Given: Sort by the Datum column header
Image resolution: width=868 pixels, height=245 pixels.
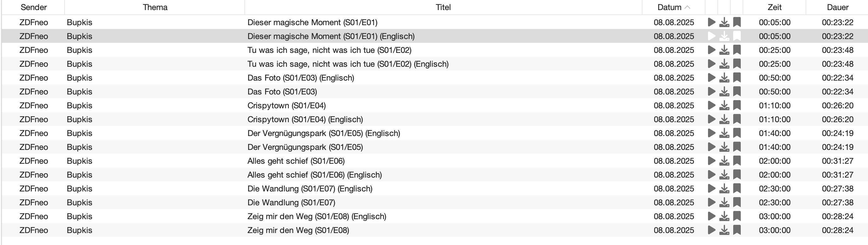Looking at the screenshot, I should (673, 7).
